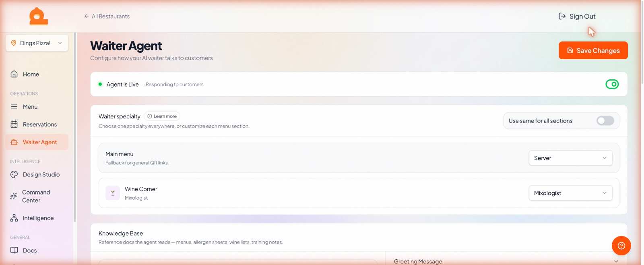
Task: Click the floppy disk icon in Save Changes
Action: (x=570, y=50)
